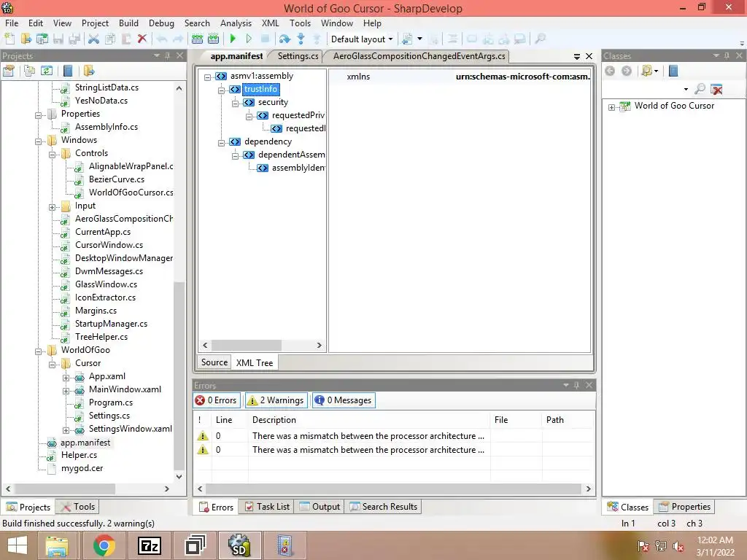747x560 pixels.
Task: Collapse the dependency XML node
Action: click(221, 142)
